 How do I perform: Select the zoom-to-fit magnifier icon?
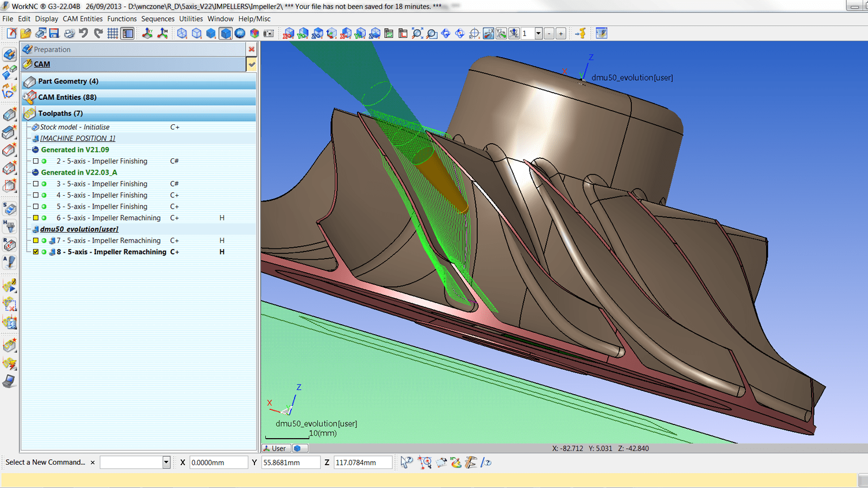417,34
